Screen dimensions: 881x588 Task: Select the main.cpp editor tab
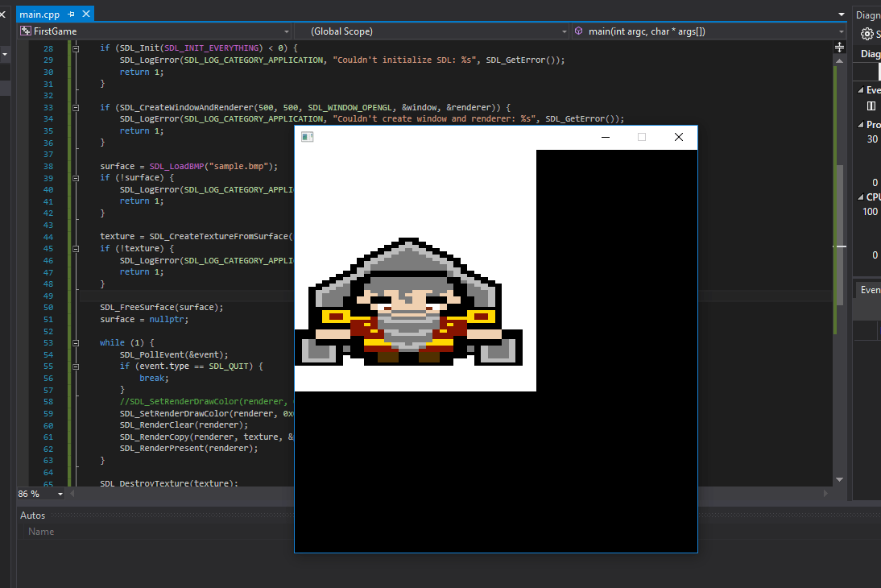(40, 13)
